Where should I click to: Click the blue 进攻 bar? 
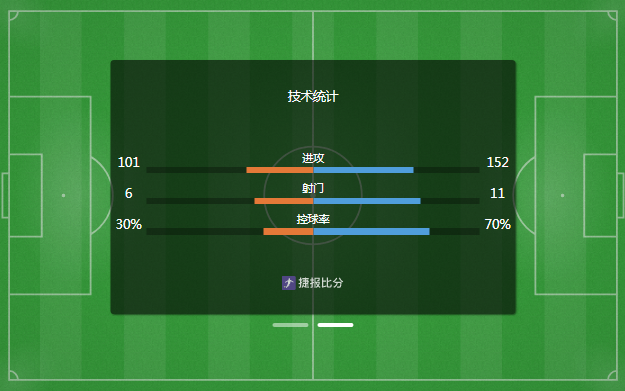point(364,170)
